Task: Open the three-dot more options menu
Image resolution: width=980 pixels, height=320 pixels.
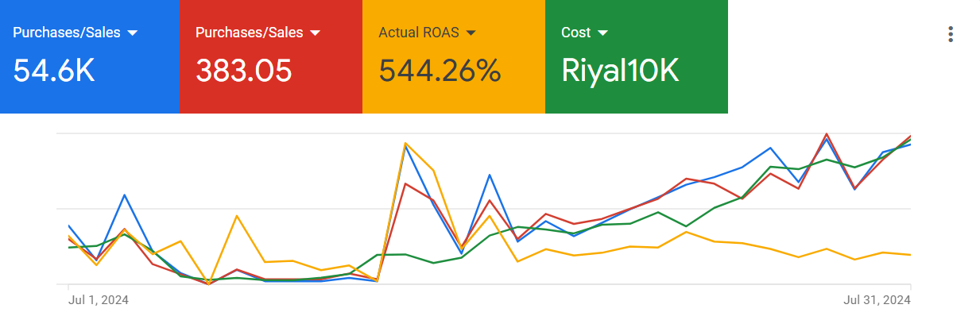Action: point(951,34)
